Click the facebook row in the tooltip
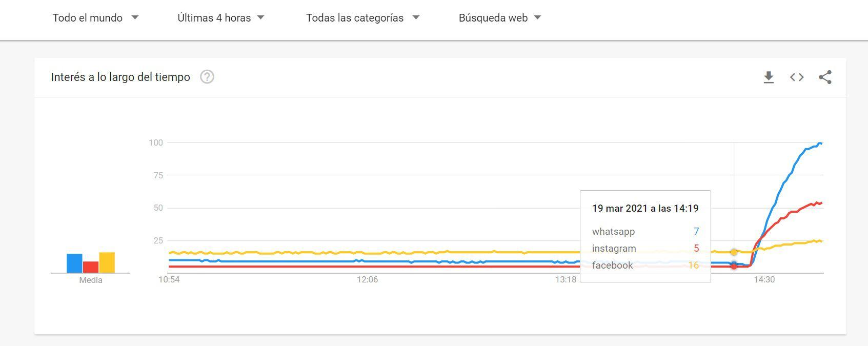This screenshot has width=868, height=346. point(645,266)
